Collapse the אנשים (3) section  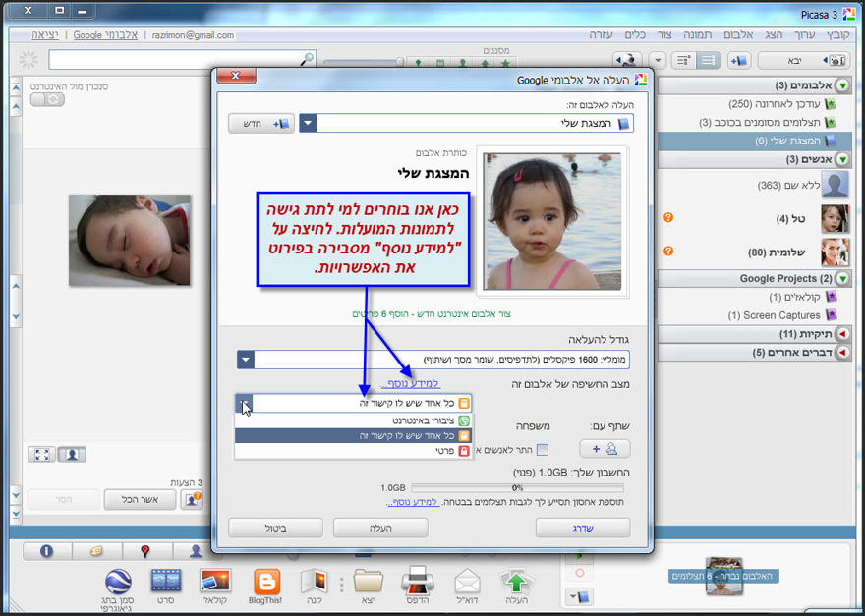tap(843, 160)
